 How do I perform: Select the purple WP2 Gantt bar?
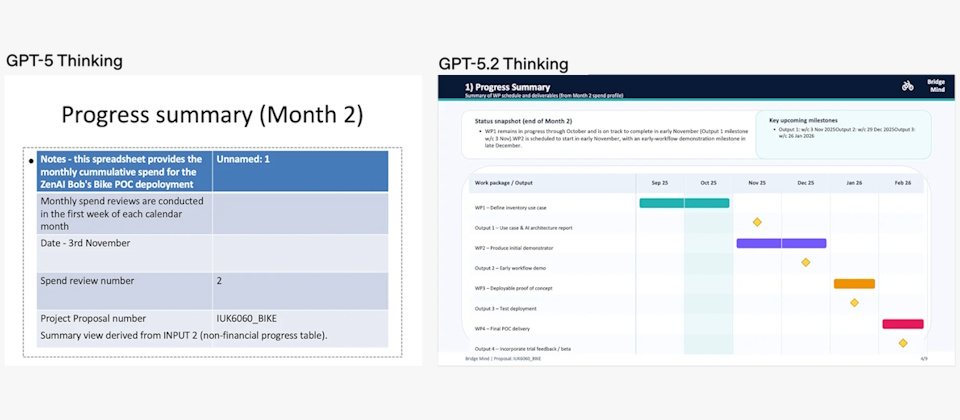pos(781,243)
